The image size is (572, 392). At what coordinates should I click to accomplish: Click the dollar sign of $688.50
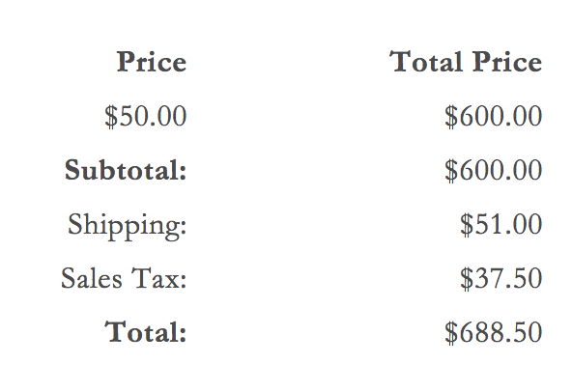point(451,332)
